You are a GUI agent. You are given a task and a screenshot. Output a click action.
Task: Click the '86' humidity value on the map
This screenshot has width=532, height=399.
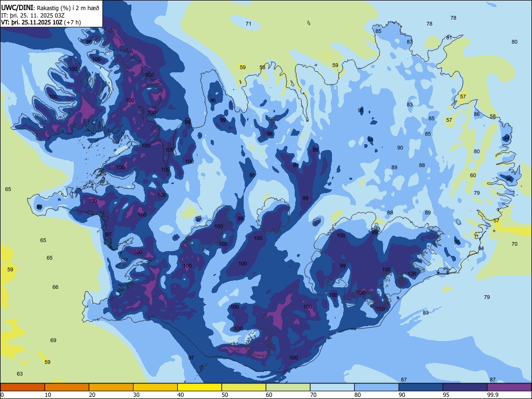coord(477,114)
